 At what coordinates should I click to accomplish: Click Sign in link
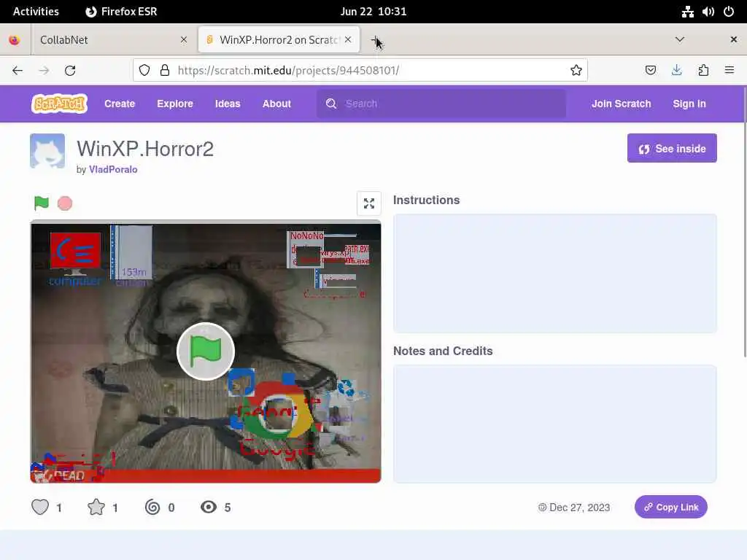pos(689,104)
